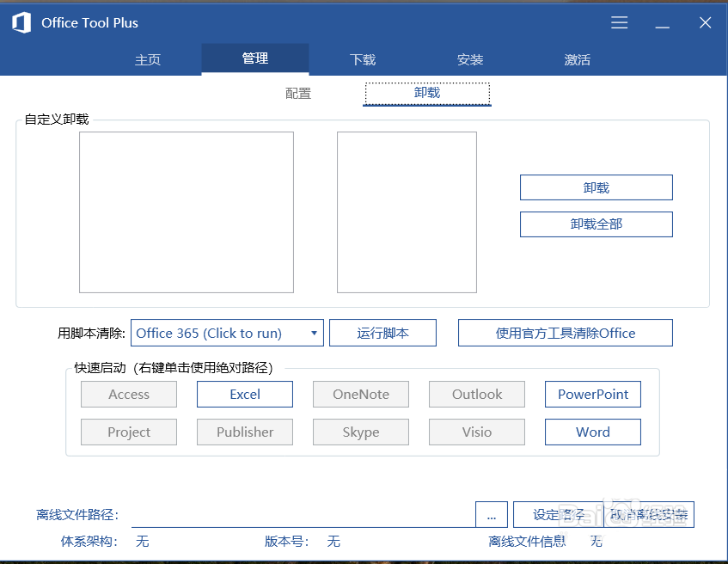Click the 离线文件信息 label text
Viewport: 728px width, 564px height.
pos(527,542)
